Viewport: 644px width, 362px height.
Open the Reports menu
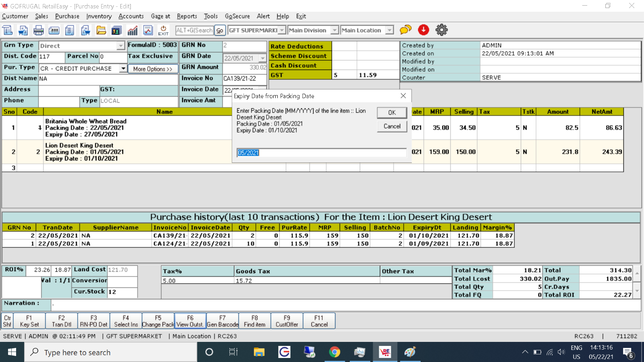point(187,16)
